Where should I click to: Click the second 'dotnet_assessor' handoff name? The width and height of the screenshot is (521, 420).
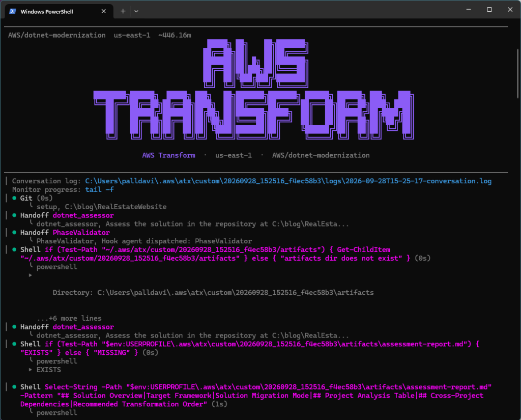click(83, 327)
